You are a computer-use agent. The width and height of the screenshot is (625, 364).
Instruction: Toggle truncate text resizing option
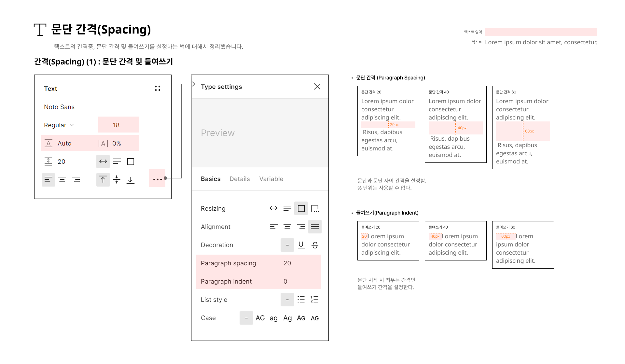[315, 208]
